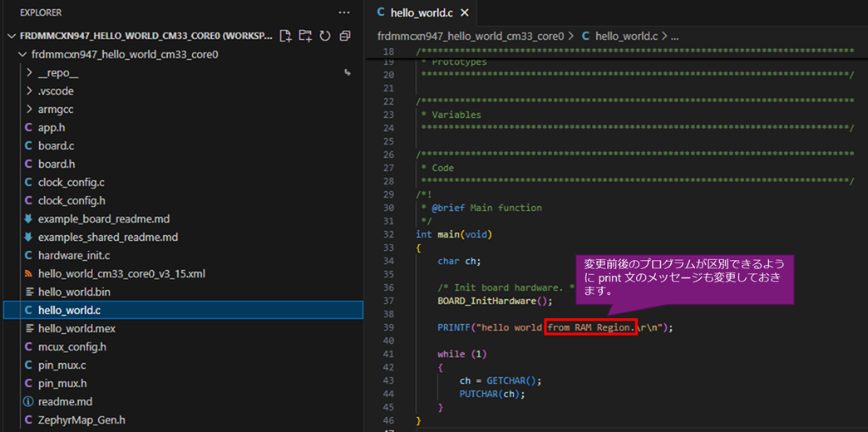Open board.c from the file tree
This screenshot has width=868, height=432.
[56, 146]
